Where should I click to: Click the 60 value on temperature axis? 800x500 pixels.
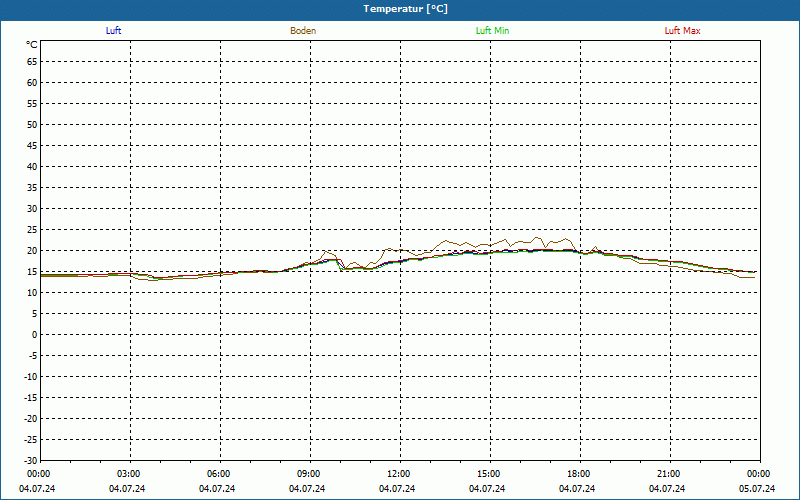pos(32,83)
